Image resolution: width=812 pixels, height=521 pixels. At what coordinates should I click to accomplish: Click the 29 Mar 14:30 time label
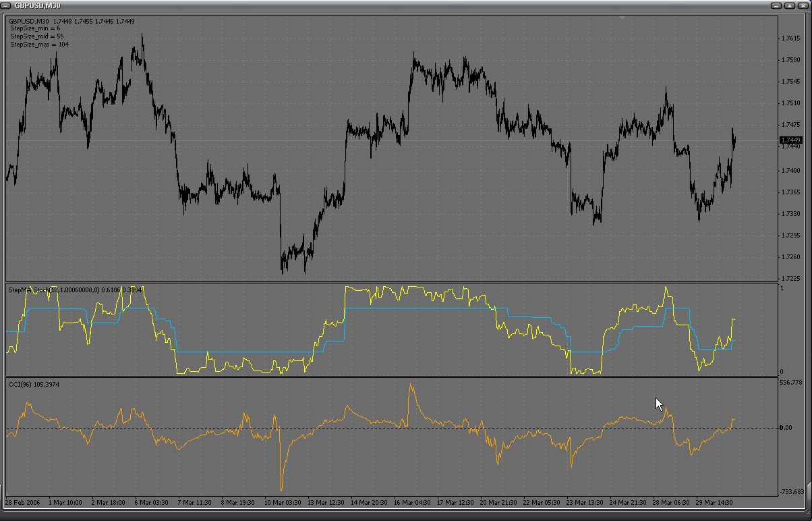[714, 503]
